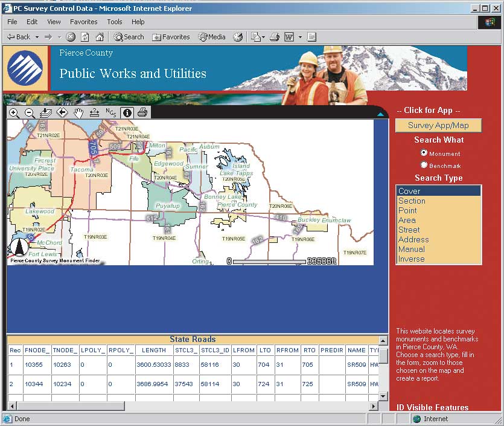Select the Monument radio button
Viewport: 504px width, 426px height.
424,153
